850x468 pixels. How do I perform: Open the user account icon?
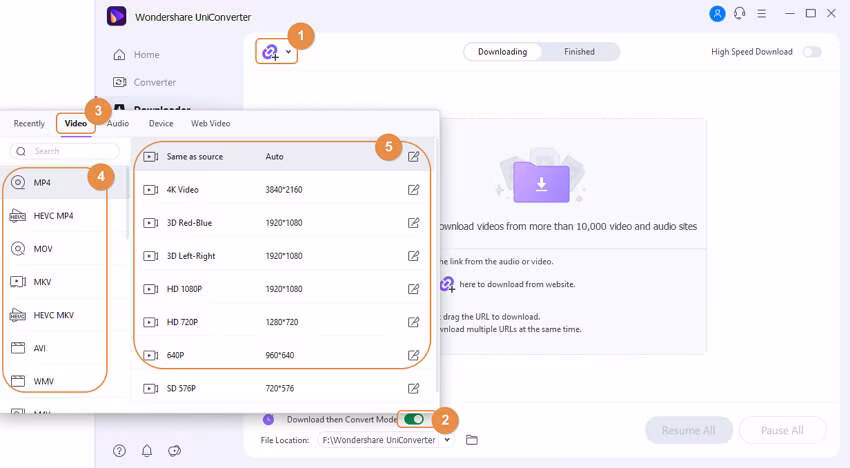(x=717, y=14)
